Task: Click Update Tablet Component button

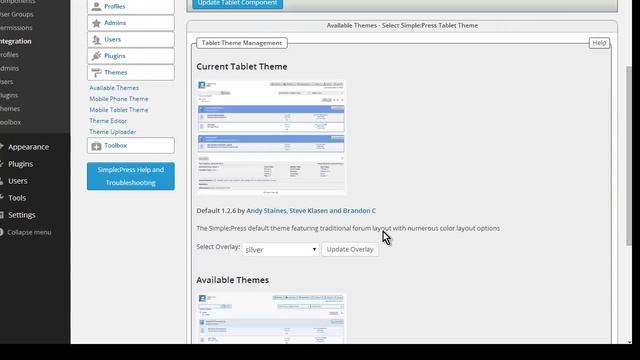Action: click(x=238, y=3)
